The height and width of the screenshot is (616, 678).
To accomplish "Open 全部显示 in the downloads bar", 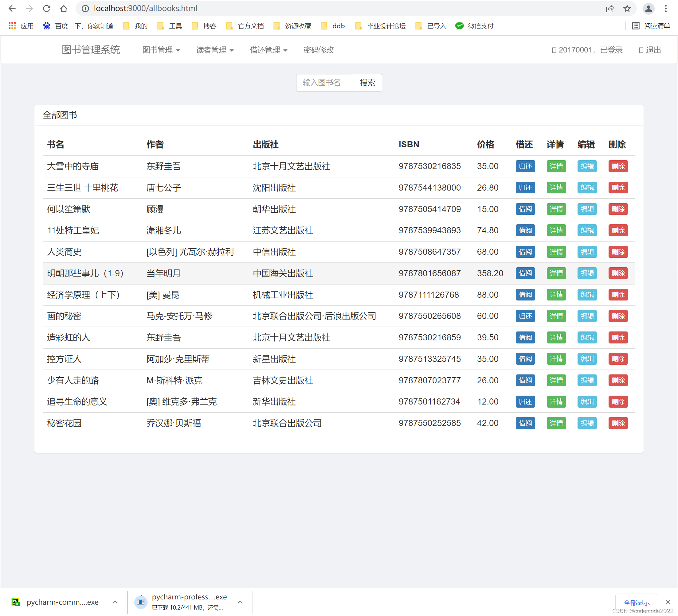I will (637, 602).
